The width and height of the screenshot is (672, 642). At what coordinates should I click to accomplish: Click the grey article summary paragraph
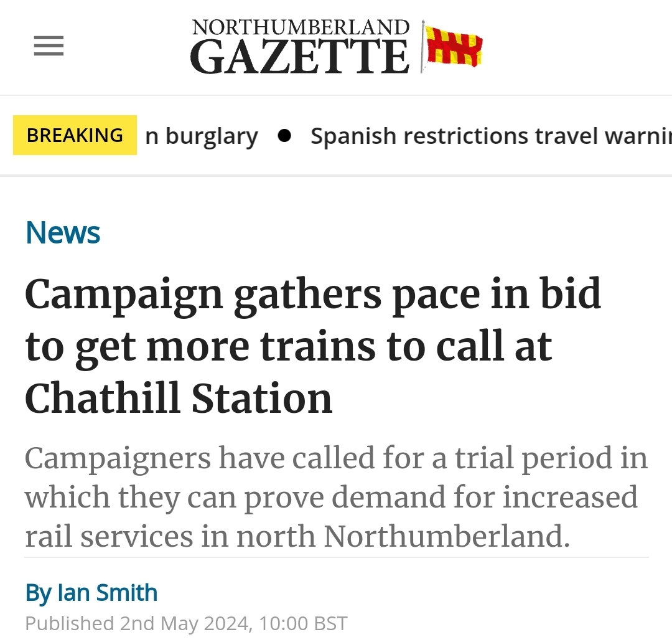(336, 497)
